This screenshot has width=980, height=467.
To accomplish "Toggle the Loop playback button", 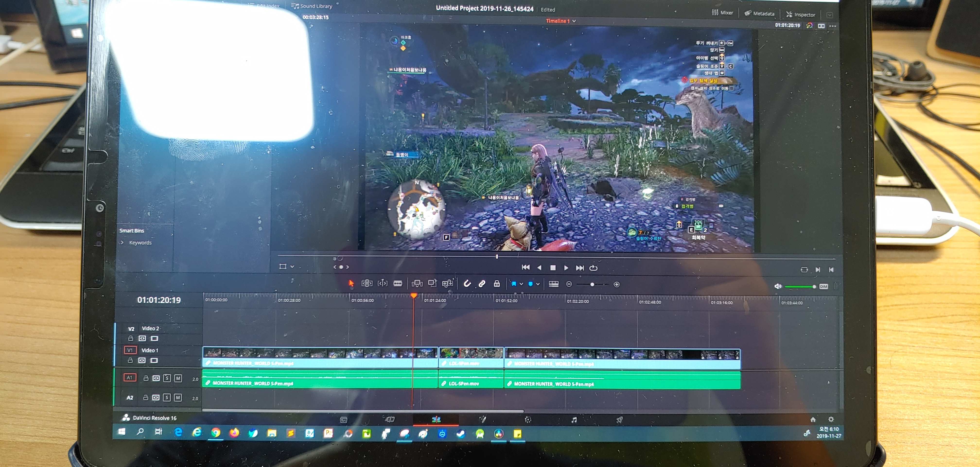I will 594,268.
